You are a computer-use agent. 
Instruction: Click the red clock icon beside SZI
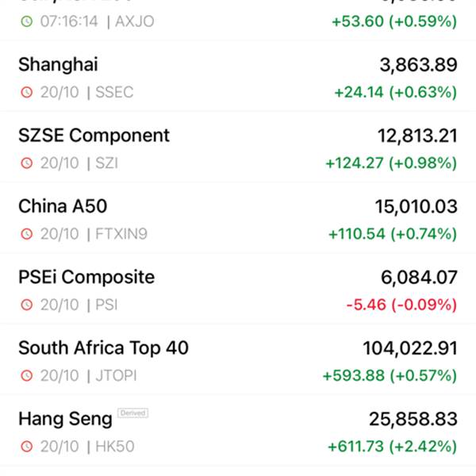coord(27,163)
